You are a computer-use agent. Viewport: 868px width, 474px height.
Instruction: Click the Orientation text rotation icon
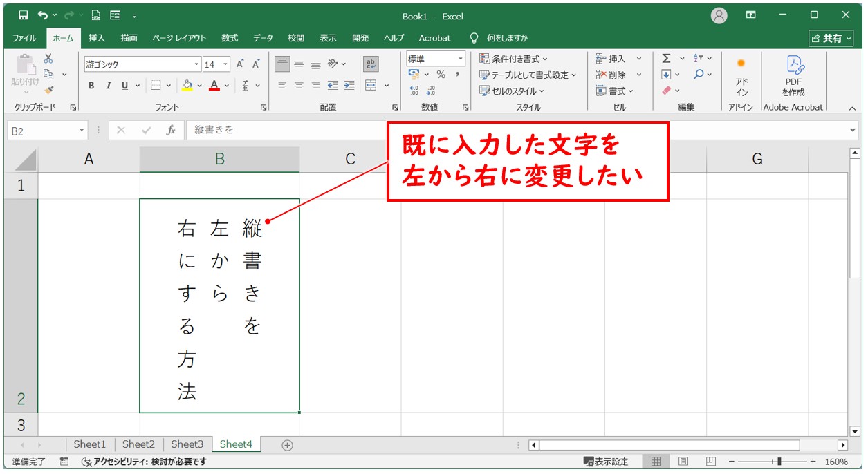click(333, 64)
